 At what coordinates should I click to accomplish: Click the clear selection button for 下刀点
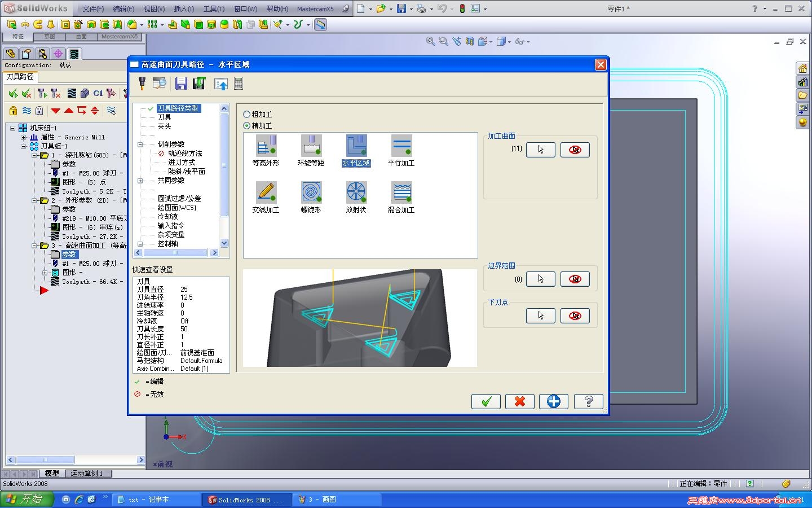click(x=575, y=316)
